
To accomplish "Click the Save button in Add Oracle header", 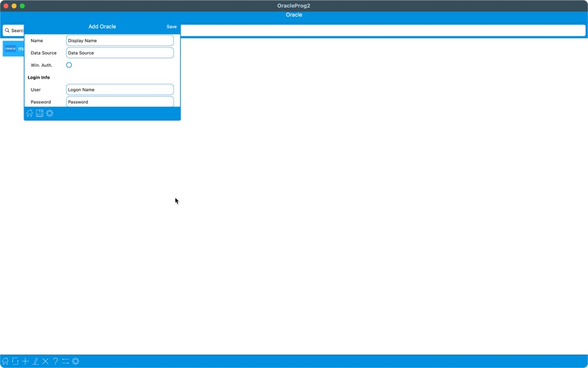I will click(171, 27).
